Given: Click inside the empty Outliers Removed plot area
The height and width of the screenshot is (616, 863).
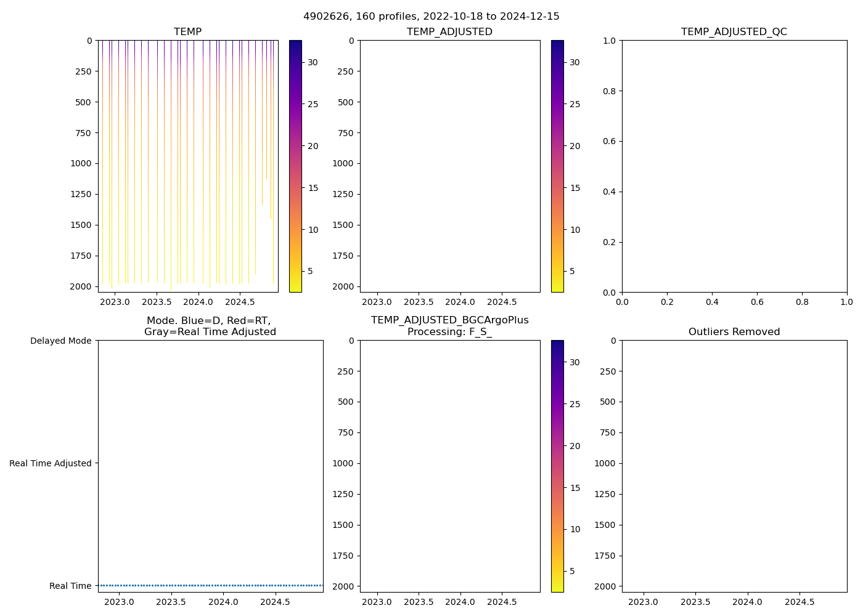Looking at the screenshot, I should (x=734, y=466).
